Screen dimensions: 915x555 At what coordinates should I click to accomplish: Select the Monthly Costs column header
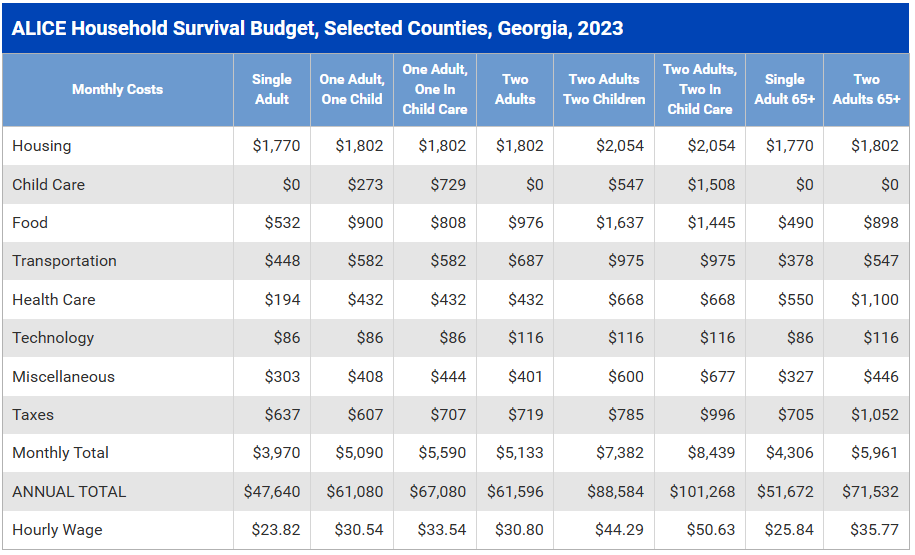coord(117,89)
